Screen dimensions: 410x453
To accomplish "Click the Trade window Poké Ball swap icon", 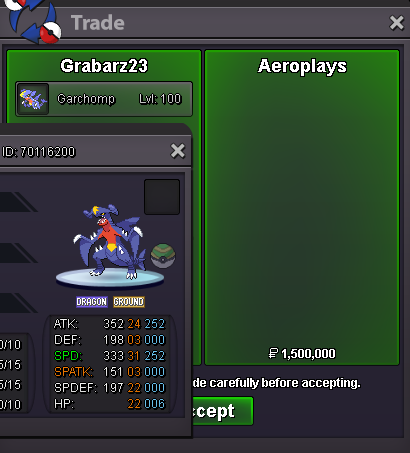I will [33, 21].
